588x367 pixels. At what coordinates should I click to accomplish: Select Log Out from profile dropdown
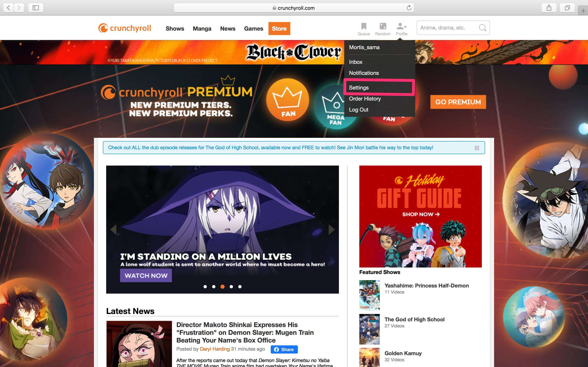click(x=359, y=109)
